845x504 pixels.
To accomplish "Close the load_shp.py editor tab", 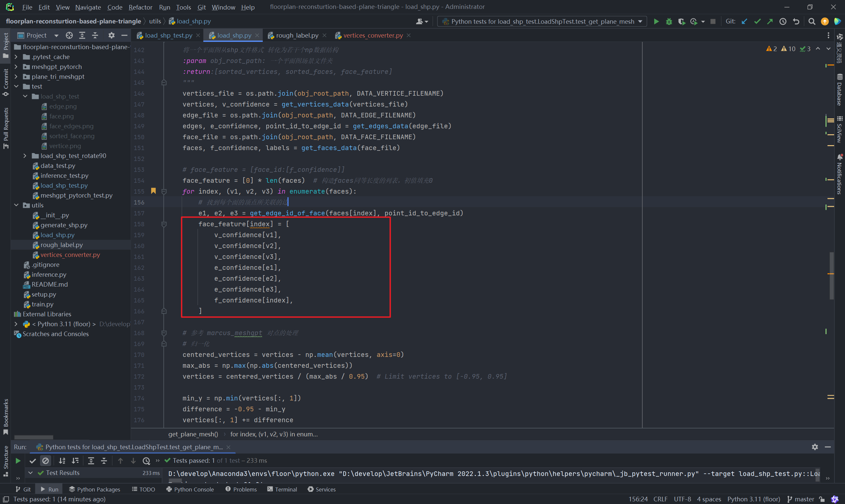I will point(257,35).
